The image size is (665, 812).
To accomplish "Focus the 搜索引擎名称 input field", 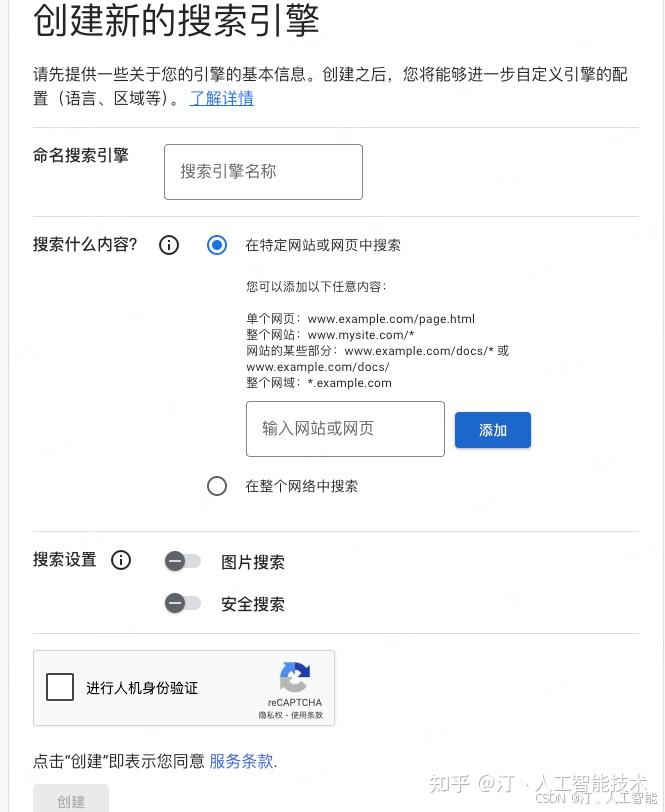I will 263,171.
